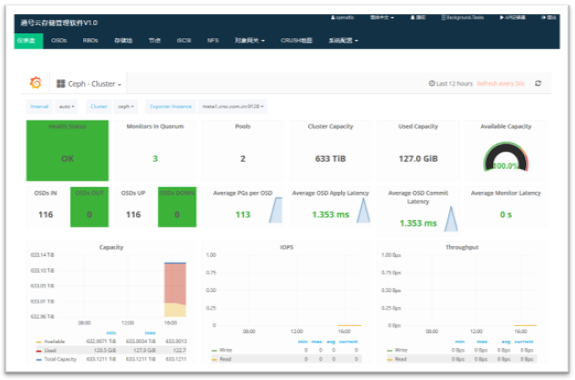Sort by the current column in the IOPS legend
Viewport: 575px width, 380px height.
pos(348,341)
